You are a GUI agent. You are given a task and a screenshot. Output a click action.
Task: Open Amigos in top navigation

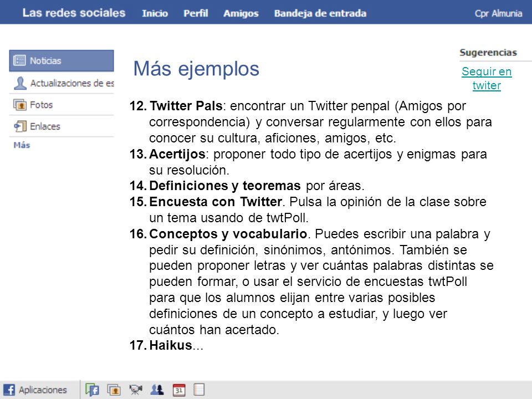click(x=241, y=13)
